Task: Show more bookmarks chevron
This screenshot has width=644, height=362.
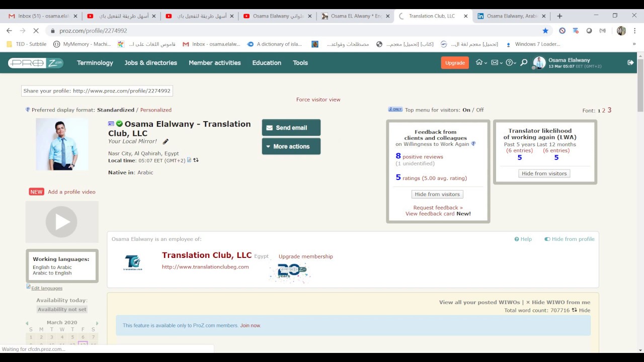Action: click(x=634, y=44)
